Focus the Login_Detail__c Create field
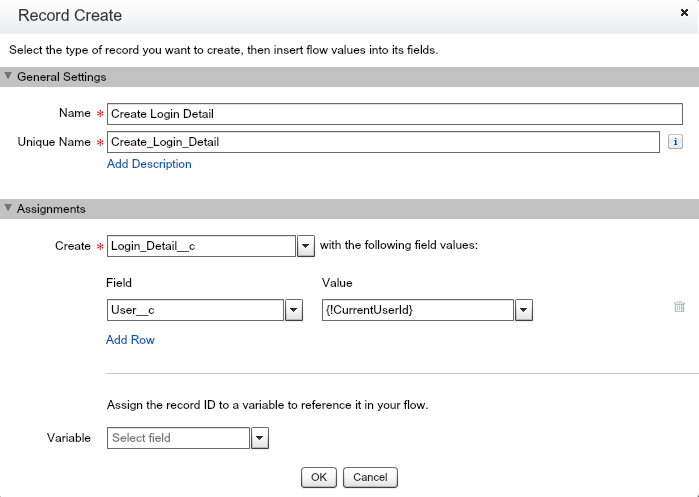699x497 pixels. point(201,246)
